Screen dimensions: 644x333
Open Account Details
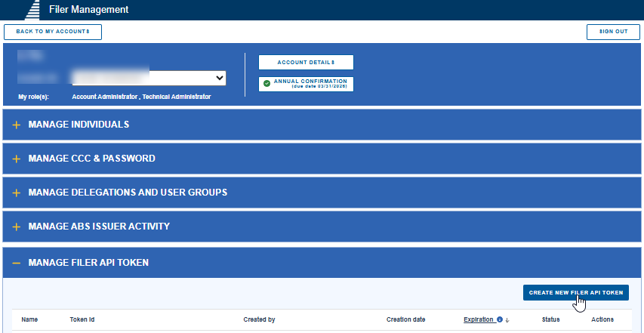[x=306, y=63]
